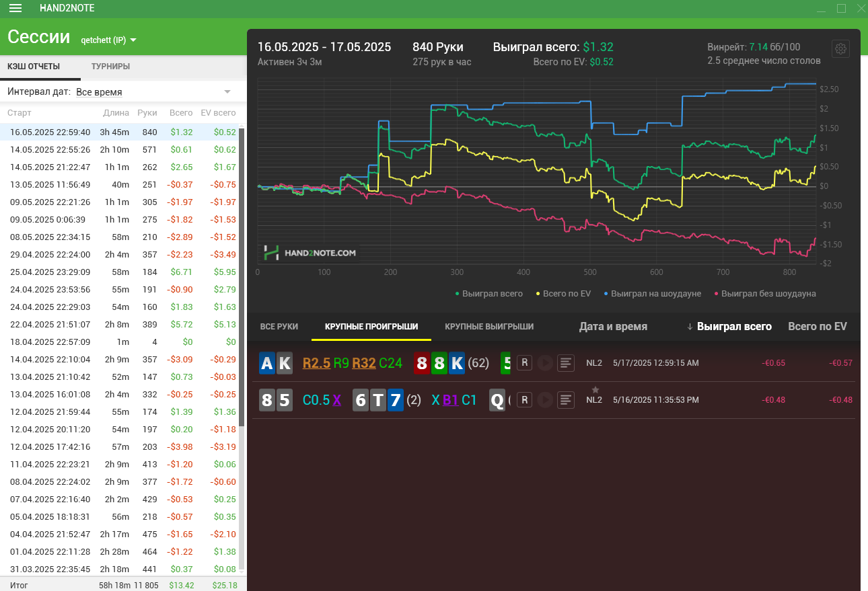Select session 14.05.2025 21:22:47

(x=119, y=167)
